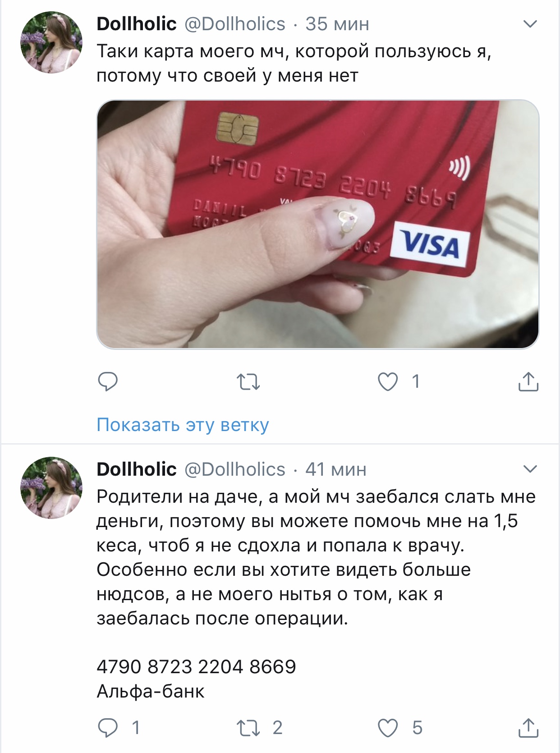The image size is (560, 753).
Task: Reply to the credit card photo tweet
Action: tap(108, 381)
